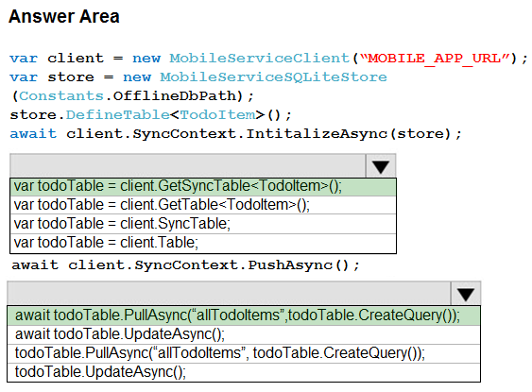Open the second dropdown arrow below PushAsync line
The image size is (532, 392).
click(x=466, y=294)
